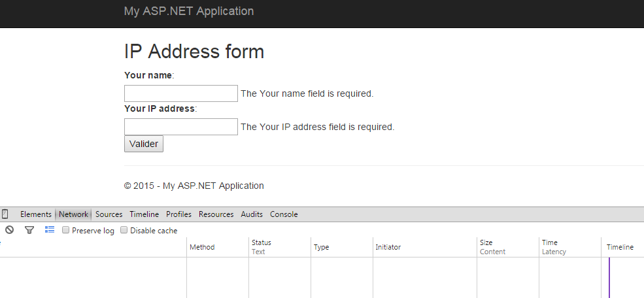Toggle the device mode icon in DevTools
The image size is (644, 298).
5,214
